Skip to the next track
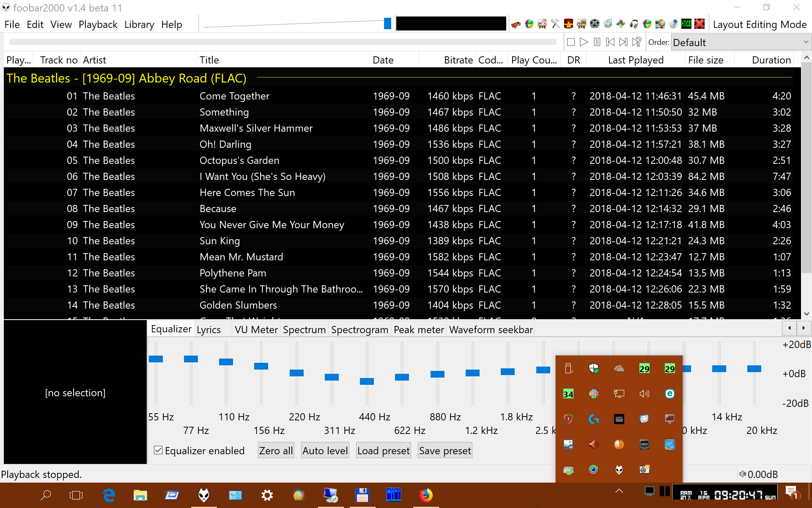This screenshot has width=812, height=508. (623, 42)
